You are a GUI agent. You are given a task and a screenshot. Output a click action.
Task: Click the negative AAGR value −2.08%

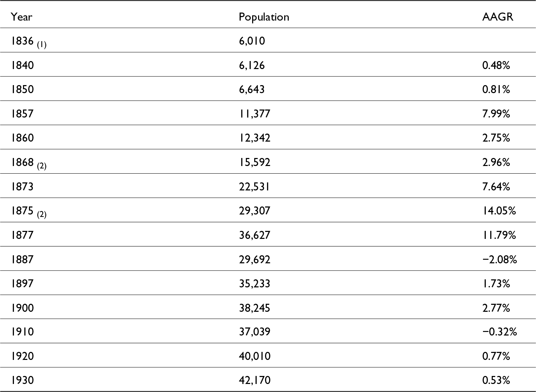click(x=499, y=259)
